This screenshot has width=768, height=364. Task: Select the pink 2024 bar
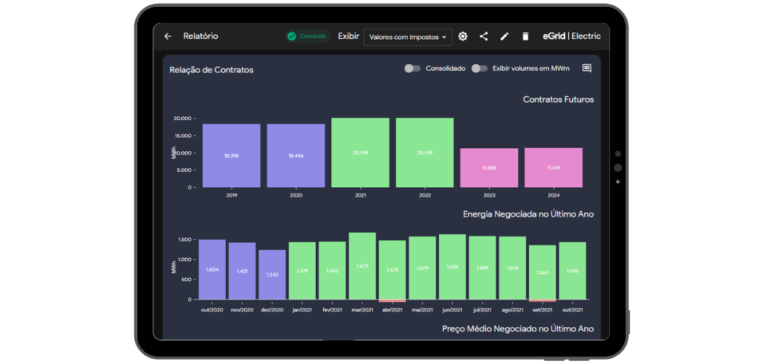553,168
